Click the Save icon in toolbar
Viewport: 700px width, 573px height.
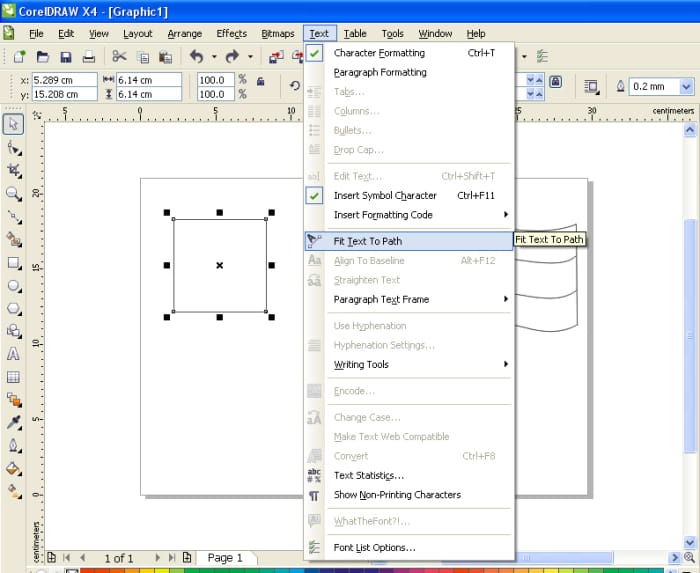[66, 57]
